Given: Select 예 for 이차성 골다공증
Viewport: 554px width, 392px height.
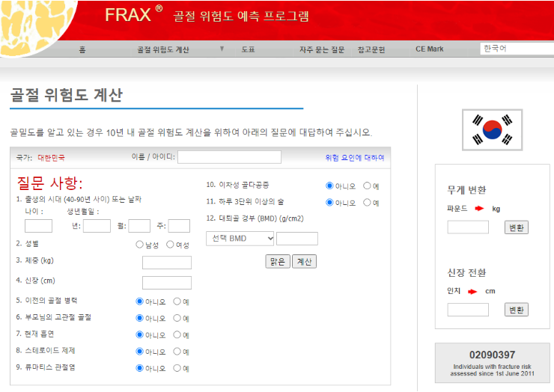Looking at the screenshot, I should point(367,186).
